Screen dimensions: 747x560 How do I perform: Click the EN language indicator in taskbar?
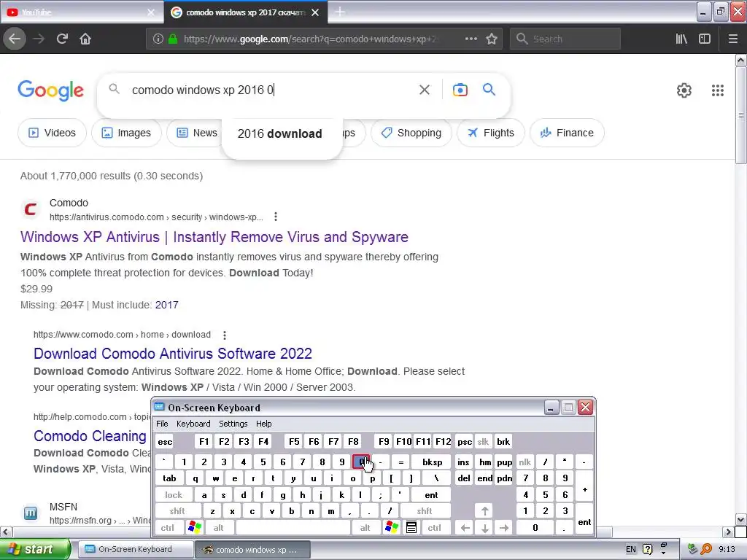click(631, 550)
